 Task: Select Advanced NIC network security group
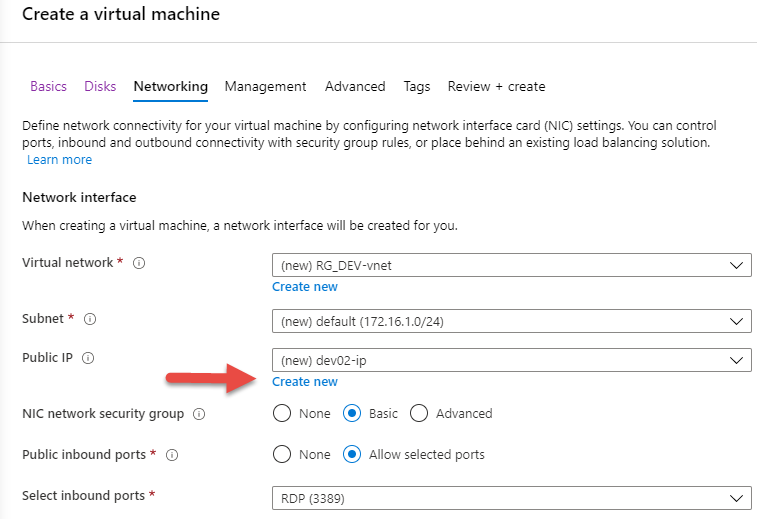tap(419, 413)
